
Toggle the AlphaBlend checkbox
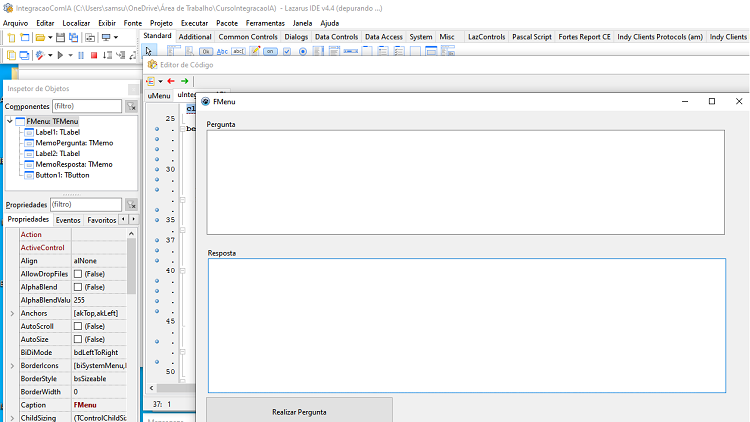point(78,287)
